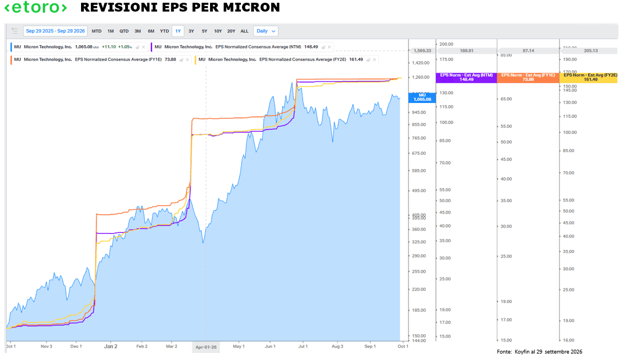Click the +1.05% change value in legend

pyautogui.click(x=125, y=47)
